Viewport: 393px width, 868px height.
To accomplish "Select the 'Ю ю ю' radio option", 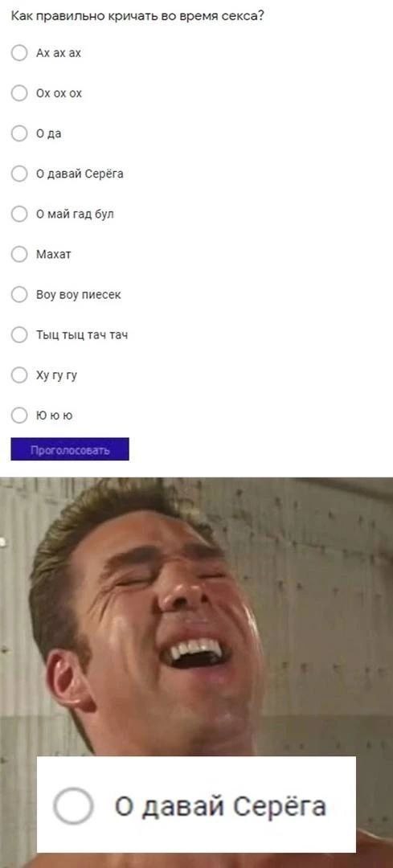I will (19, 416).
